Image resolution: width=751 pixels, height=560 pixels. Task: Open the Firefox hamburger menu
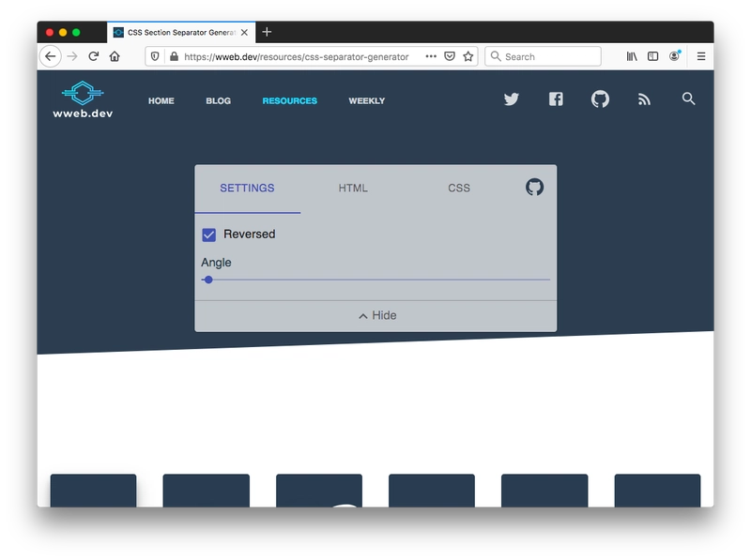[701, 56]
